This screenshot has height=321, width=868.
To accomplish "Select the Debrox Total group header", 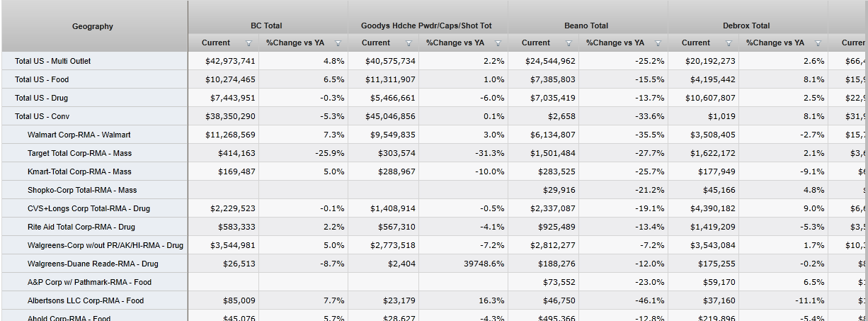I will (x=746, y=26).
